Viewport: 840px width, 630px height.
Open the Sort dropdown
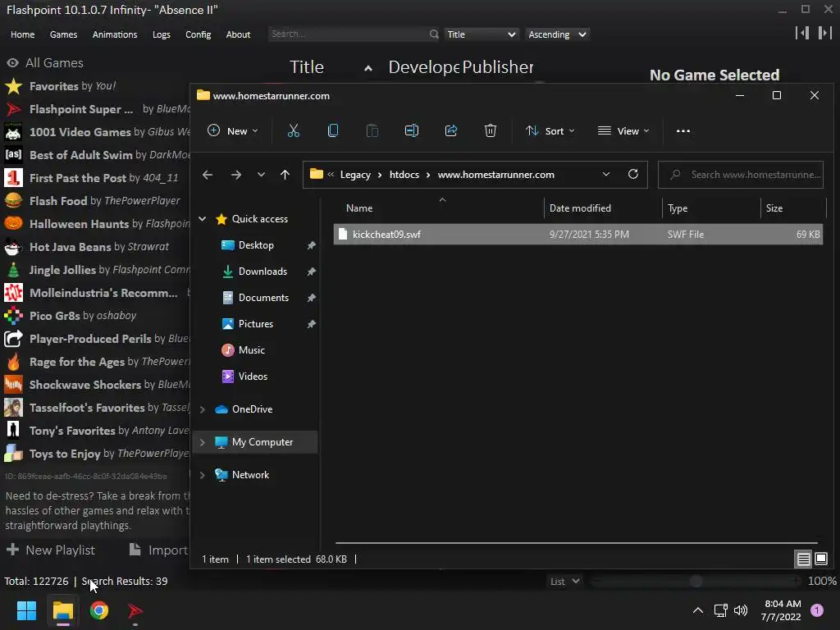click(550, 130)
